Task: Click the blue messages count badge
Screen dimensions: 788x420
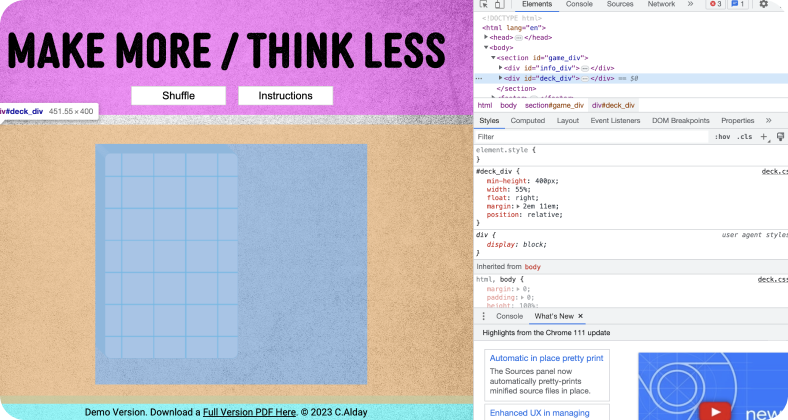Action: click(738, 4)
